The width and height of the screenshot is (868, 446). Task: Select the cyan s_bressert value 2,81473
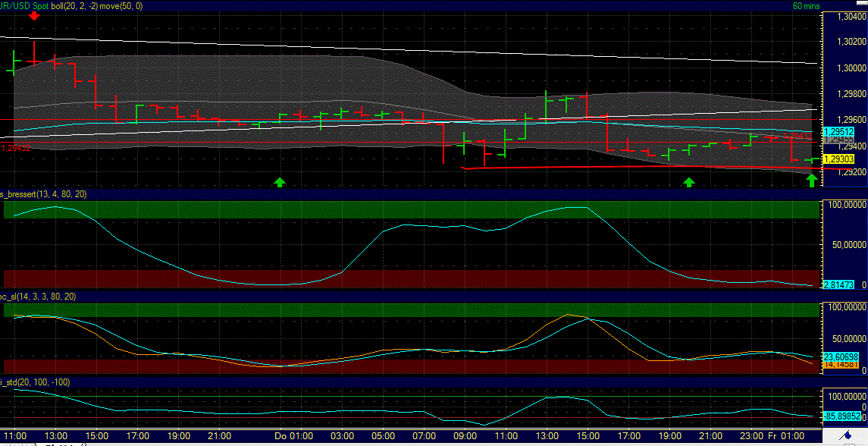(x=838, y=286)
